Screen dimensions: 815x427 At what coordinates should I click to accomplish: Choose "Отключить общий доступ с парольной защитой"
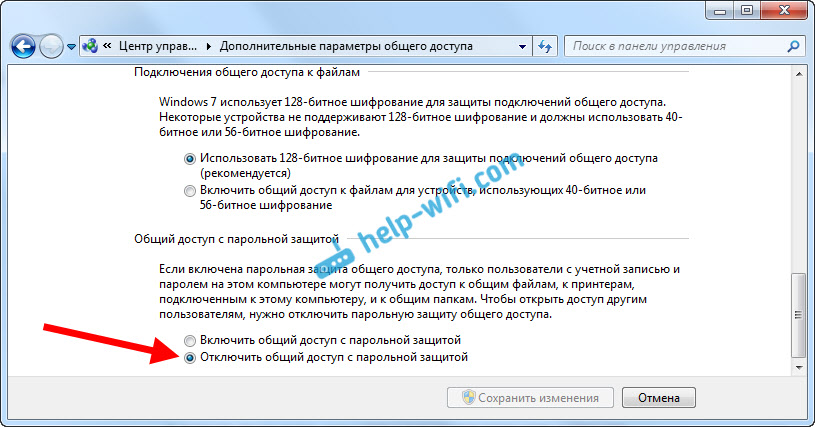point(191,357)
